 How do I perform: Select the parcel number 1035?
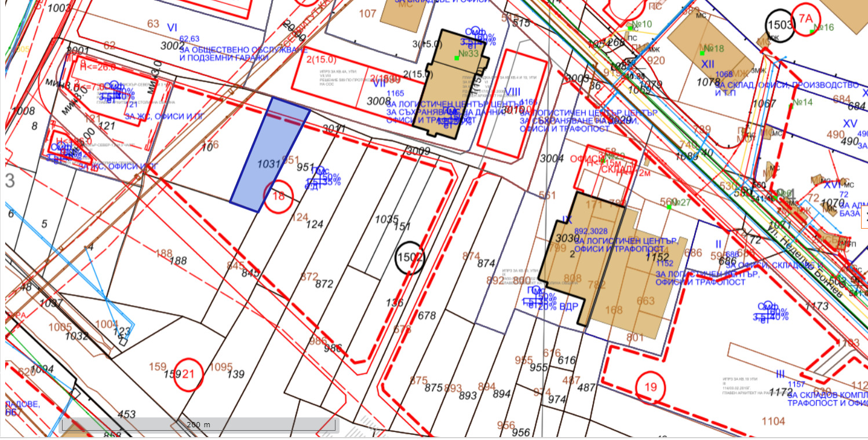tap(386, 219)
